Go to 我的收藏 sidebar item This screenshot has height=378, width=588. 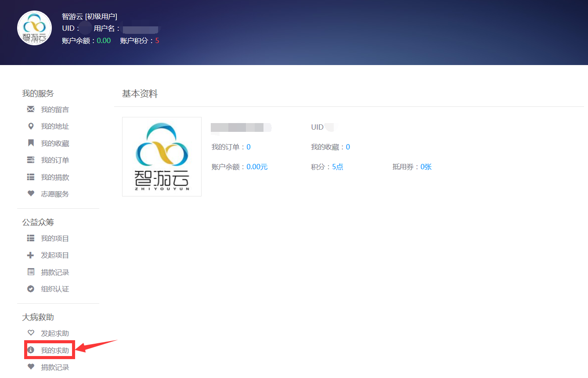point(55,143)
